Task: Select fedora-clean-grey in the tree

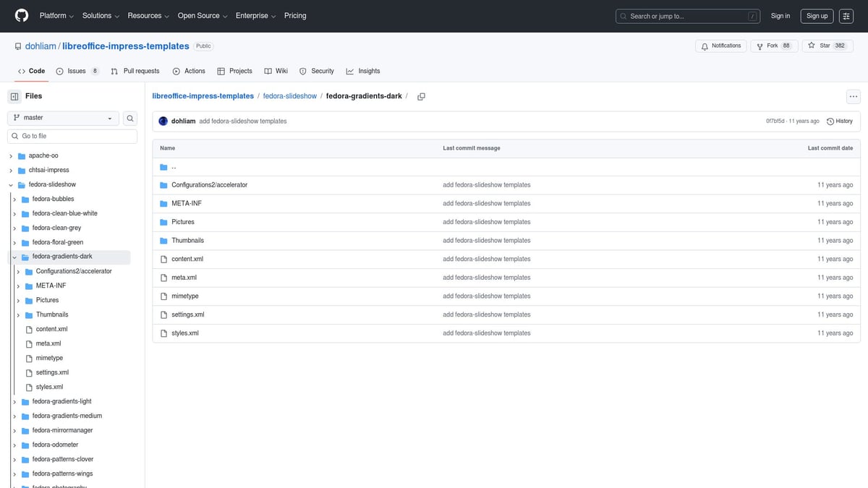Action: click(56, 228)
